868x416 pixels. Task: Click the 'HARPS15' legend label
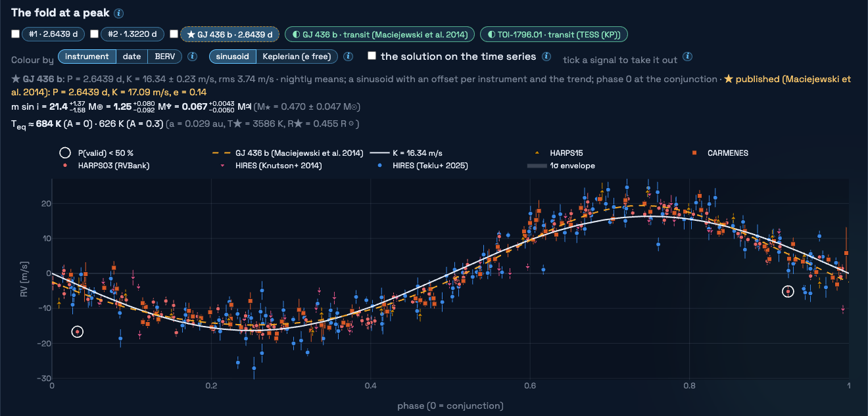pos(566,153)
